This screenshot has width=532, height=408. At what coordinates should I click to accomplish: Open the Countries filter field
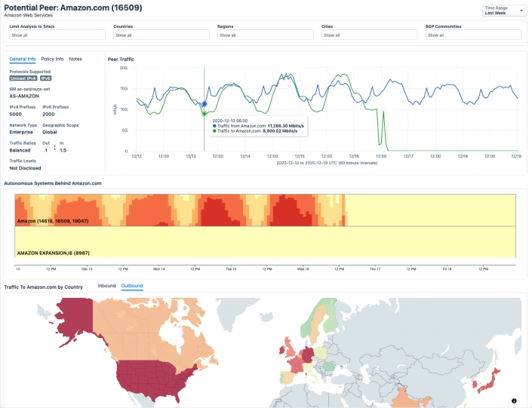tap(161, 35)
